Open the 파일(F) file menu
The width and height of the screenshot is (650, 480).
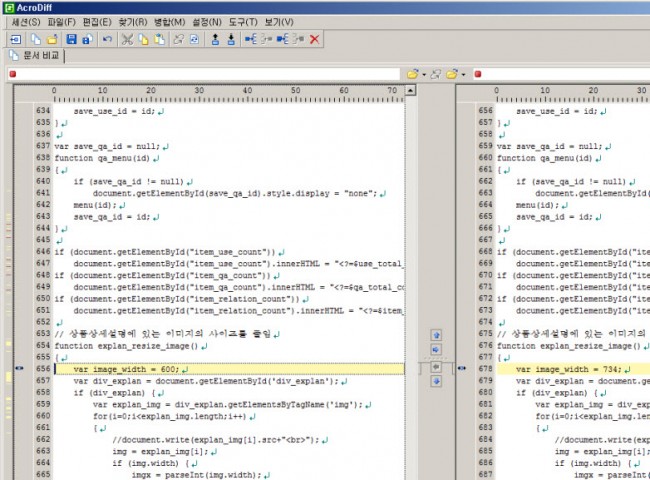coord(61,22)
